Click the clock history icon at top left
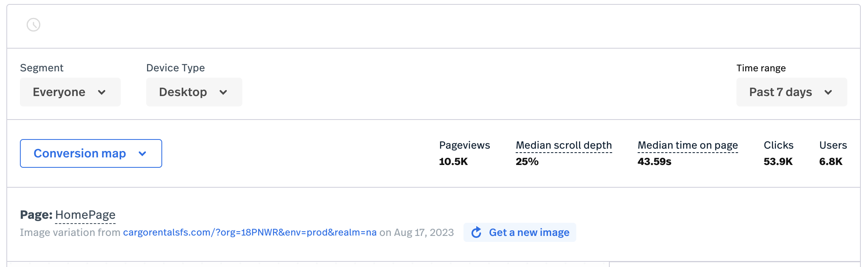Screen dimensions: 868x267 pos(33,25)
